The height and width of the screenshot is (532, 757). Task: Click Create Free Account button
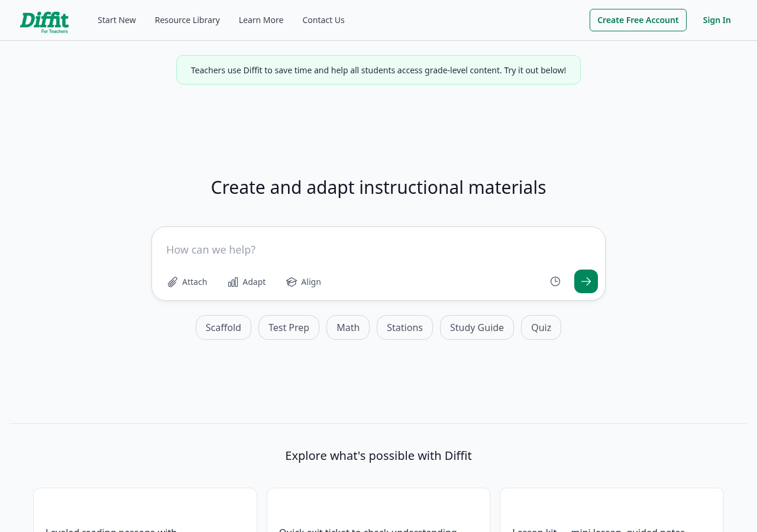(638, 20)
